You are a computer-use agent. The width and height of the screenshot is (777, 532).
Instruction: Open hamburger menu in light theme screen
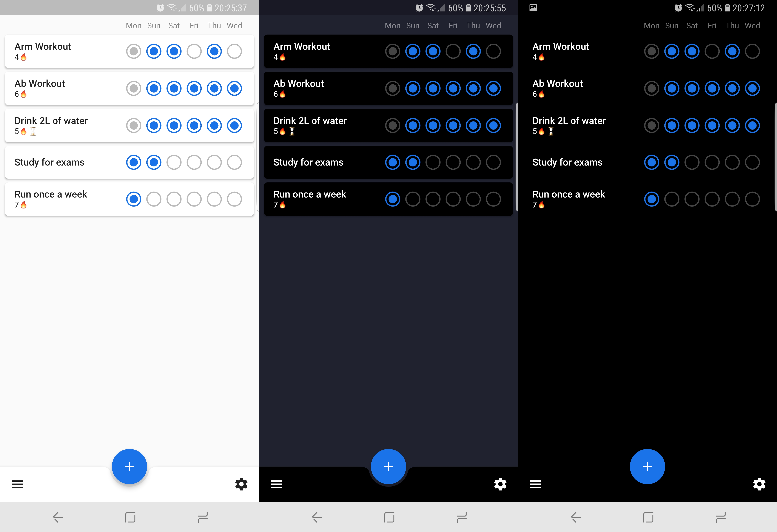(17, 484)
